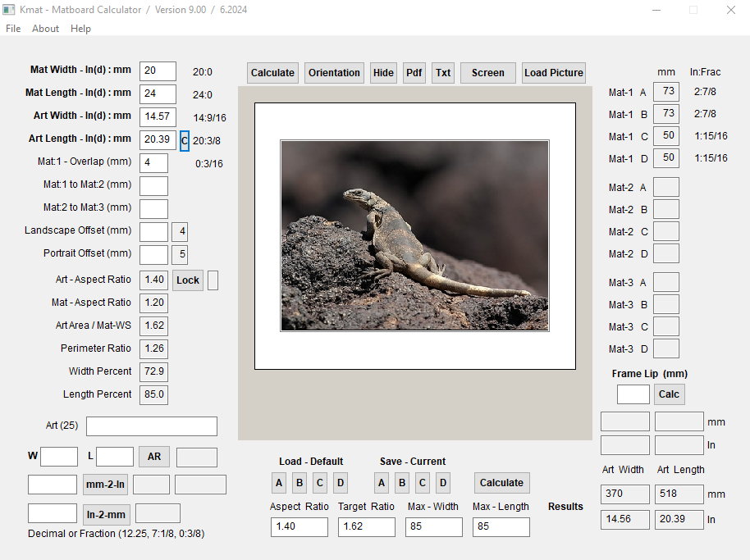
Task: Click the Mat Width input field
Action: (158, 71)
